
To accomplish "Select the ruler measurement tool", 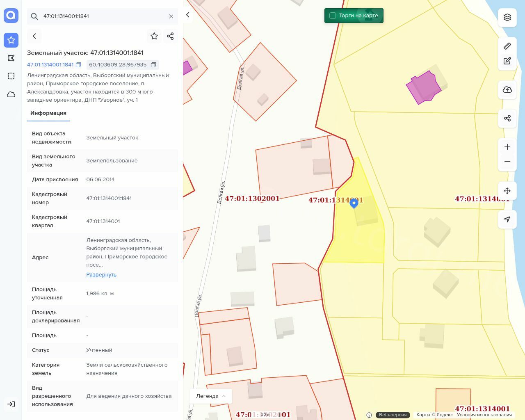I will point(507,46).
